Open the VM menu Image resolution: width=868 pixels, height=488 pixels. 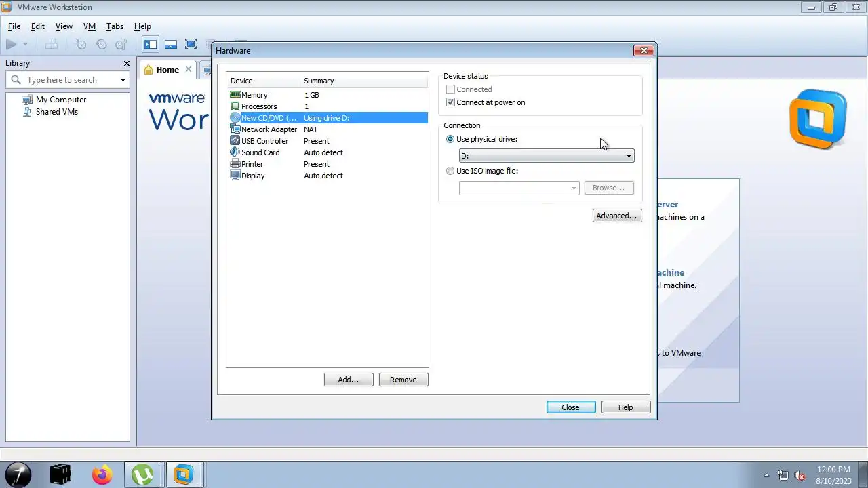click(x=90, y=26)
